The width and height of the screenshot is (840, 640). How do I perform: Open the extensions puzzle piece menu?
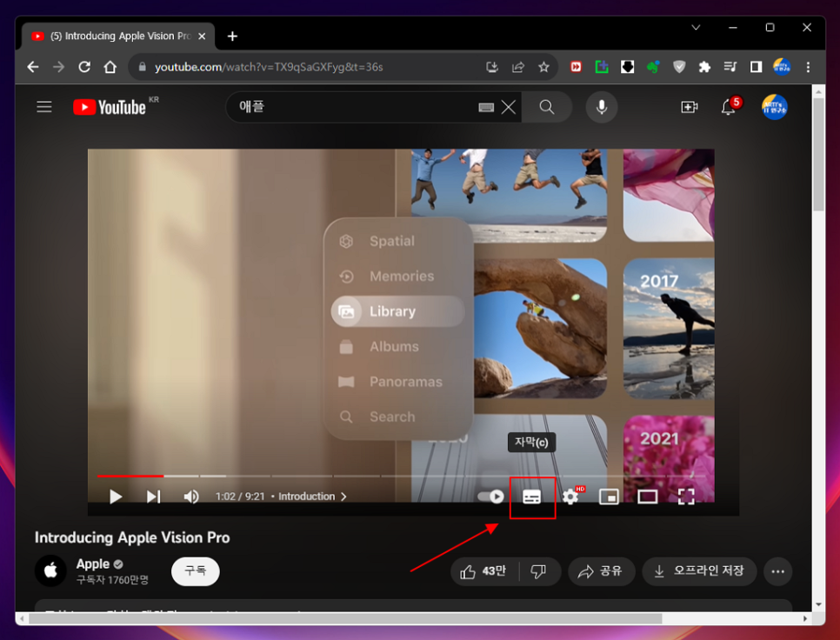[x=704, y=67]
